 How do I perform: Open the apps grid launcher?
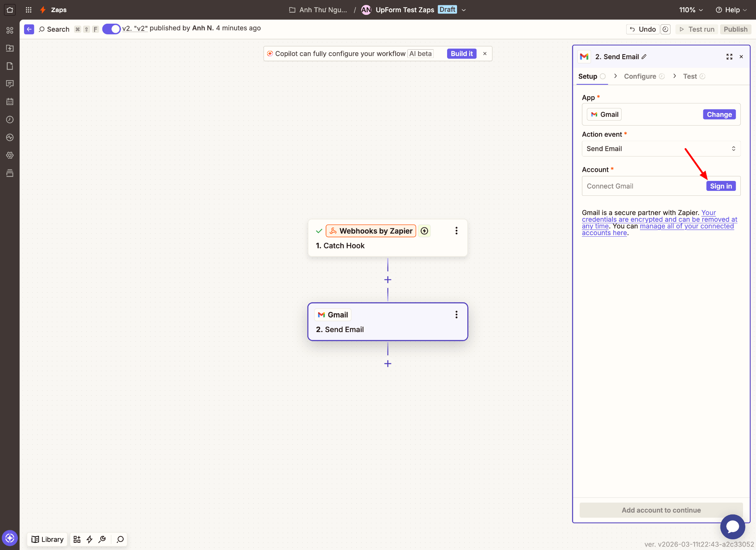[29, 10]
